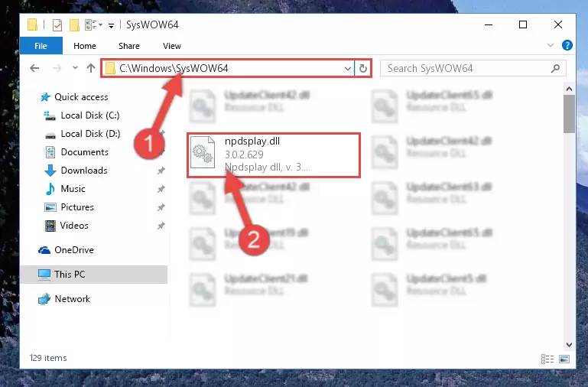588x387 pixels.
Task: Switch to the Share ribbon tab
Action: (x=129, y=46)
